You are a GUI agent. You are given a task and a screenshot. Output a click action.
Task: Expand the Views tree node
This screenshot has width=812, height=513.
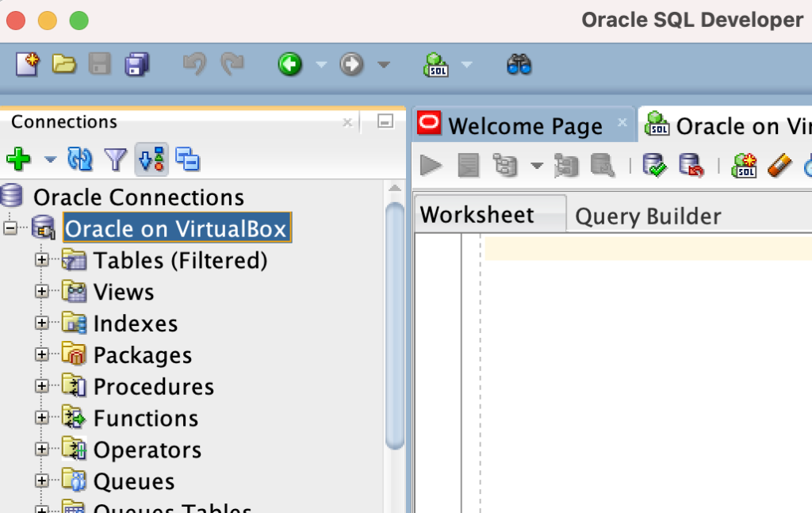click(43, 292)
